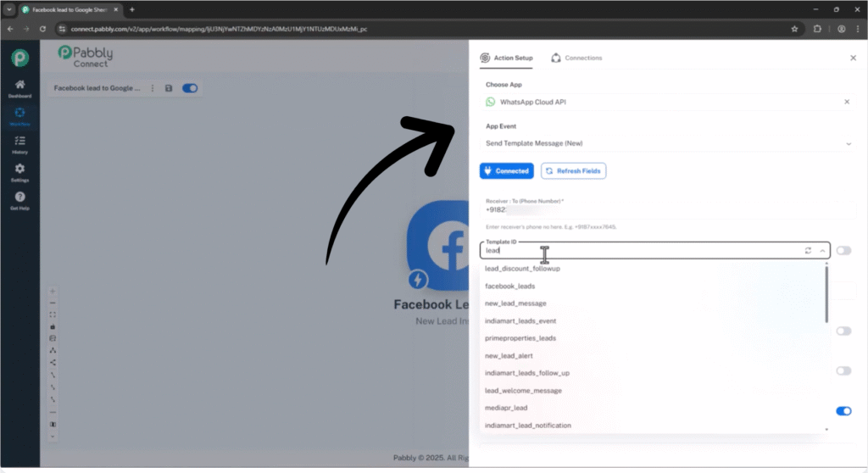This screenshot has width=868, height=473.
Task: Open the Dashboard from the sidebar
Action: click(x=19, y=88)
